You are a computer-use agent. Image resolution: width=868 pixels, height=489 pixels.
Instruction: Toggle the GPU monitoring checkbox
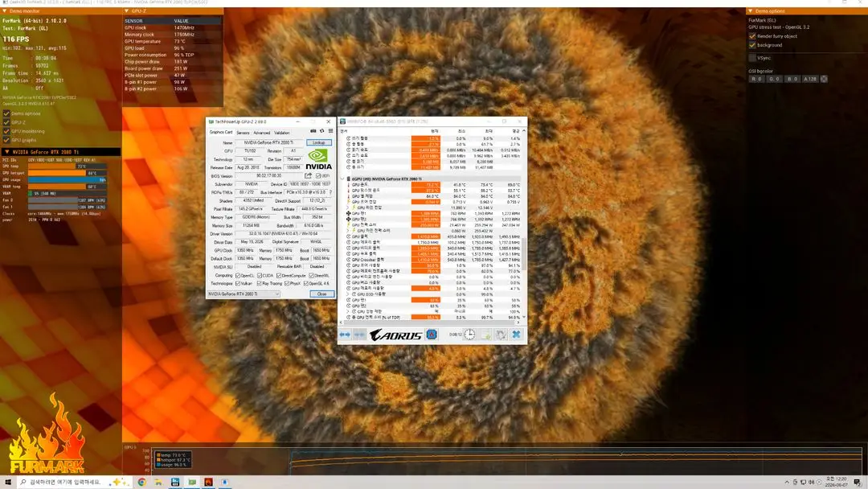click(x=6, y=131)
